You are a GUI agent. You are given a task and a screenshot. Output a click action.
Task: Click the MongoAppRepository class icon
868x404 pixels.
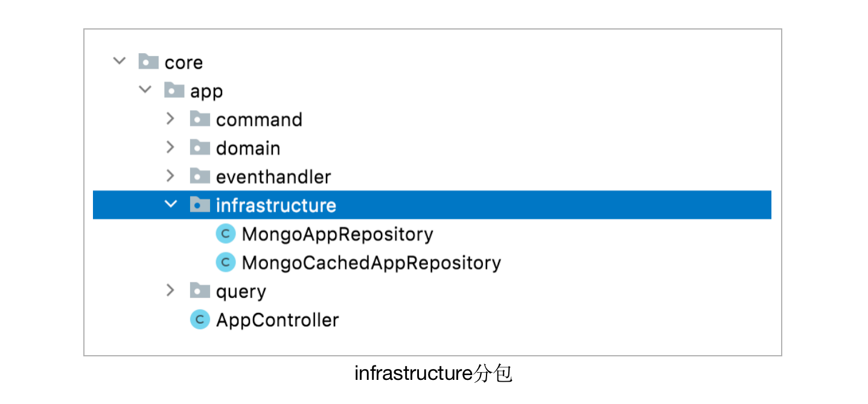pos(226,234)
